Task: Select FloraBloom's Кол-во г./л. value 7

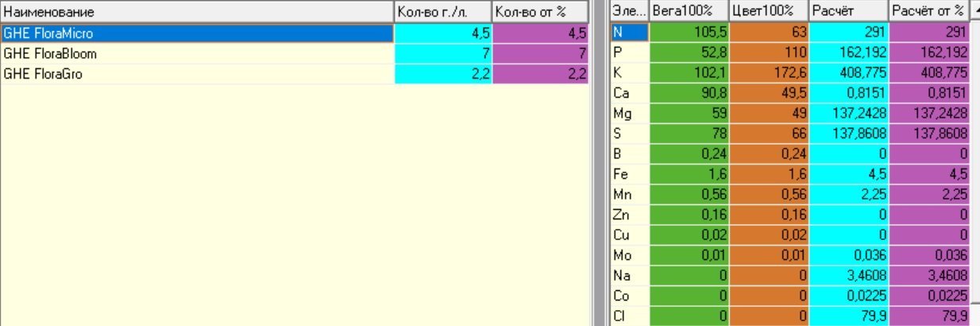Action: [x=443, y=54]
